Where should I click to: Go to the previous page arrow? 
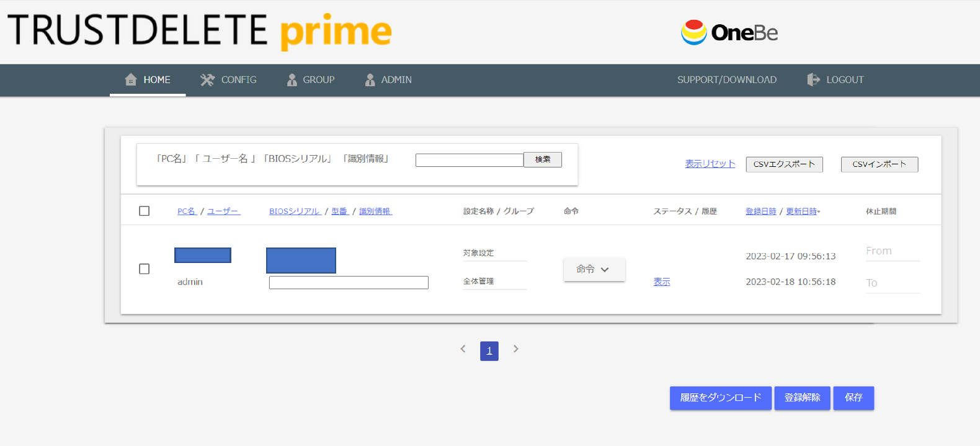[463, 349]
